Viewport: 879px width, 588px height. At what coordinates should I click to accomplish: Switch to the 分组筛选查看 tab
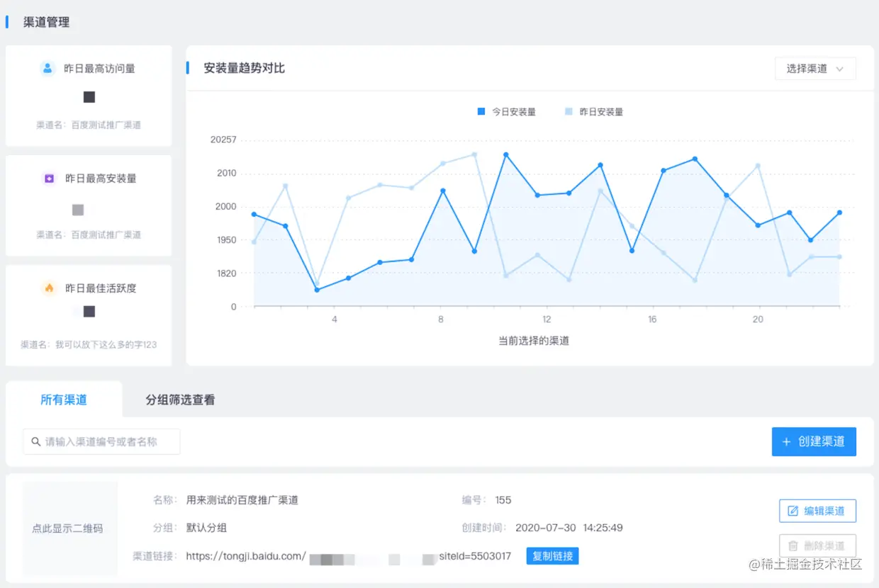[x=180, y=400]
